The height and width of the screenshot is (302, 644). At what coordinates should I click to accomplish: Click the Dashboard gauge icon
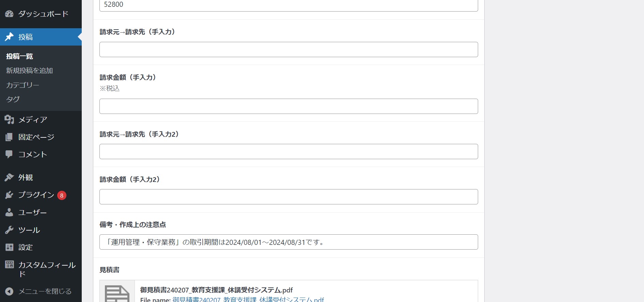click(x=9, y=14)
